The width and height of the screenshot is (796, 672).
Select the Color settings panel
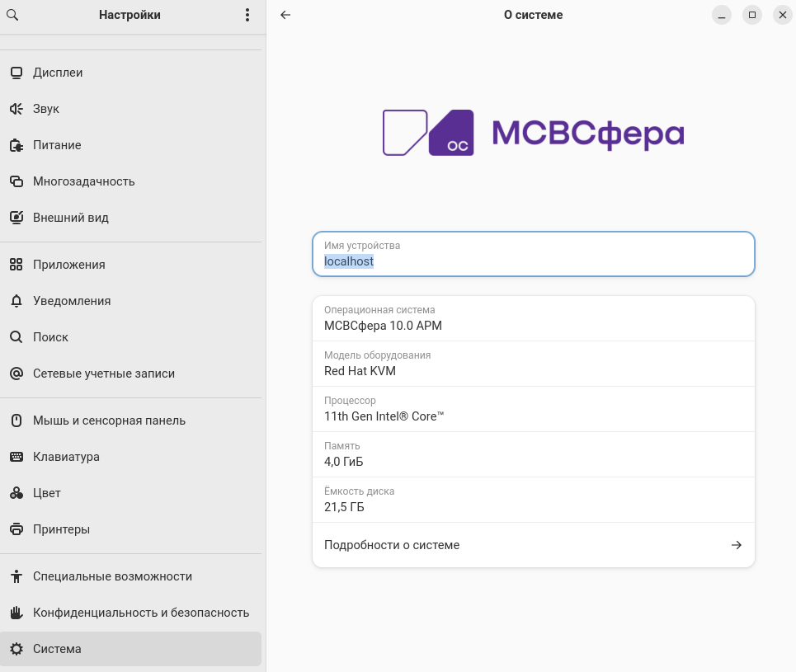point(47,493)
